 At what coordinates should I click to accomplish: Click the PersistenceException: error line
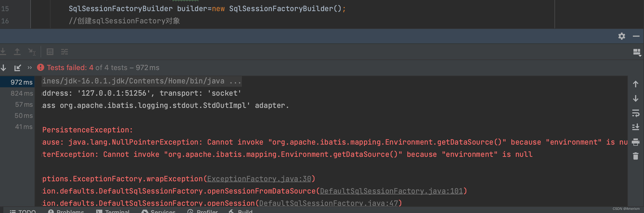(x=88, y=130)
